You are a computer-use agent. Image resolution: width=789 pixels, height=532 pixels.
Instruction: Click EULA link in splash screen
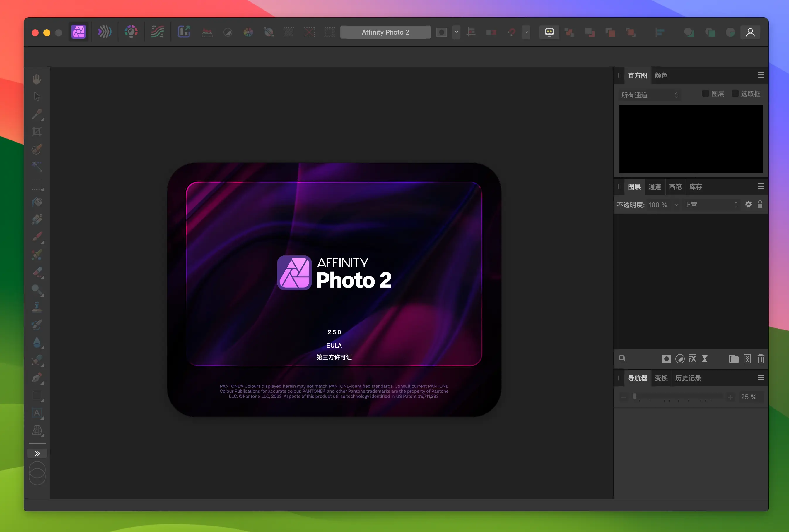click(334, 345)
